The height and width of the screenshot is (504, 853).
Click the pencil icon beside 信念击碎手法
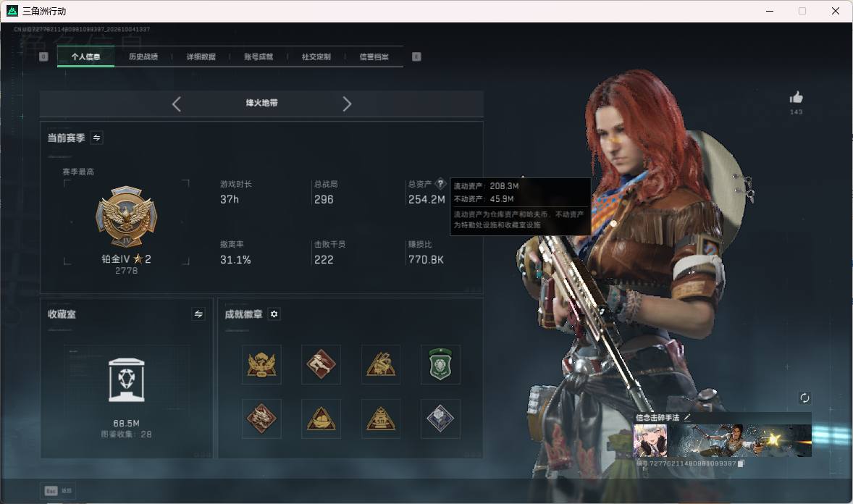click(687, 417)
